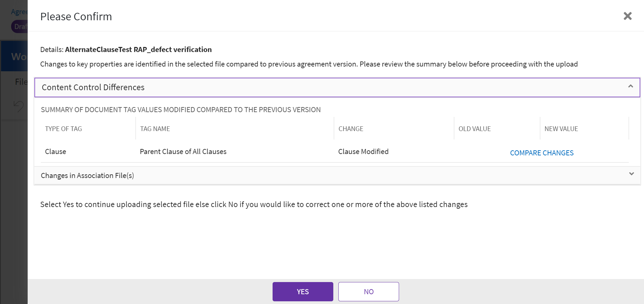This screenshot has width=644, height=304.
Task: Click the OLD VALUE column header
Action: [x=474, y=129]
